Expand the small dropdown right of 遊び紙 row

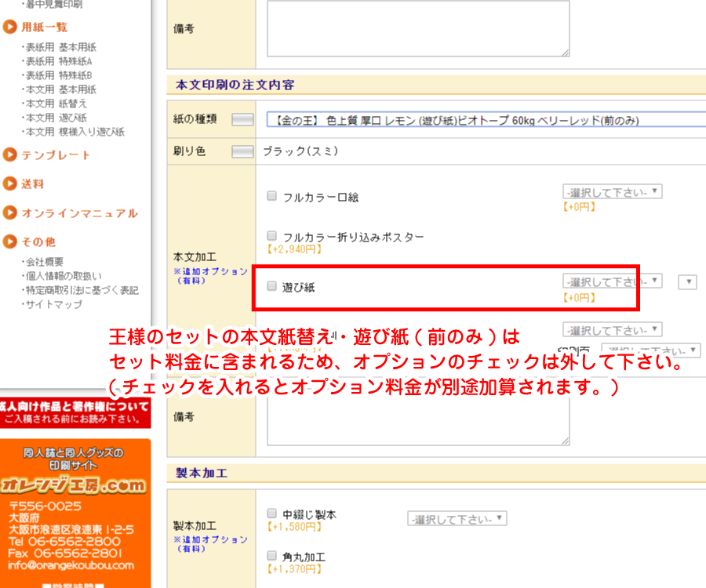coord(688,282)
